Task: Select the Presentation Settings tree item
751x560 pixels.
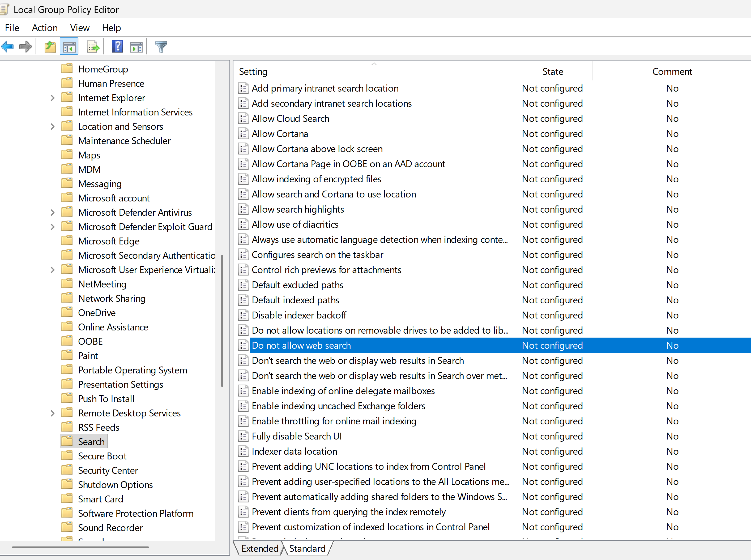Action: (x=120, y=384)
